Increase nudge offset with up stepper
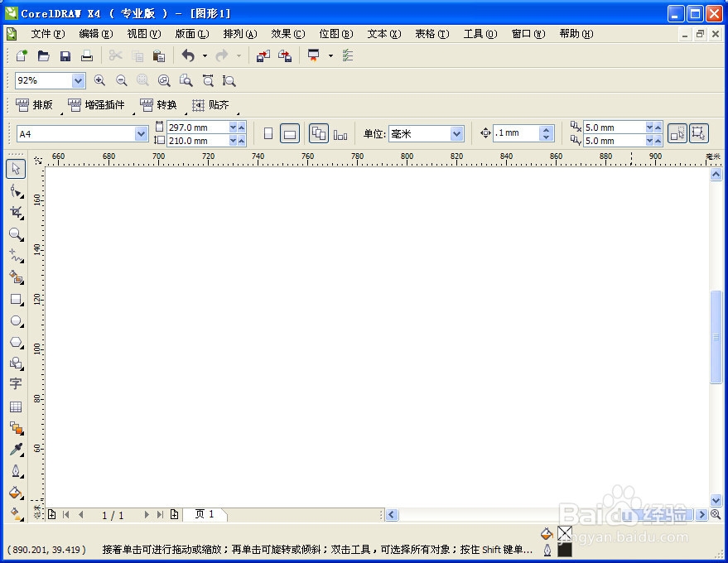The image size is (728, 563). point(547,129)
